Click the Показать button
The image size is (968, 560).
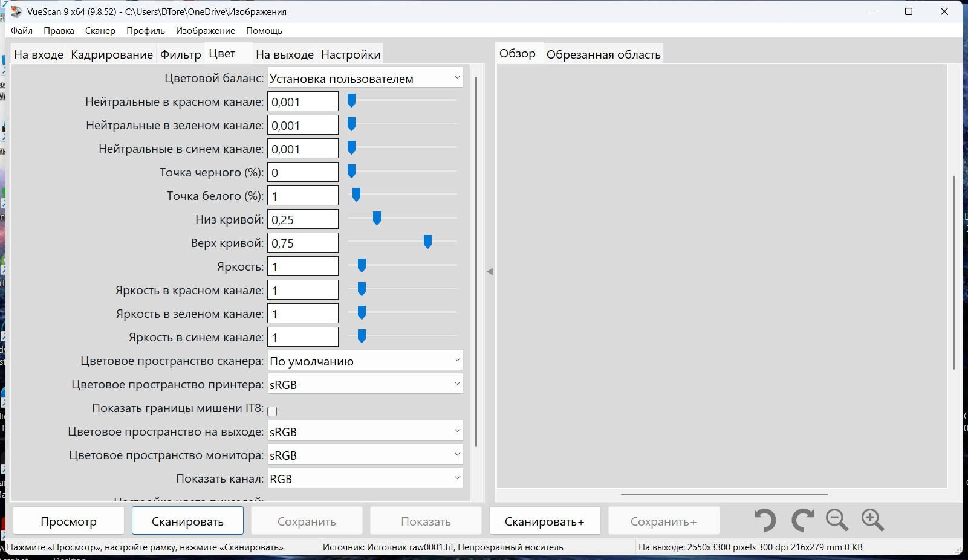coord(426,521)
